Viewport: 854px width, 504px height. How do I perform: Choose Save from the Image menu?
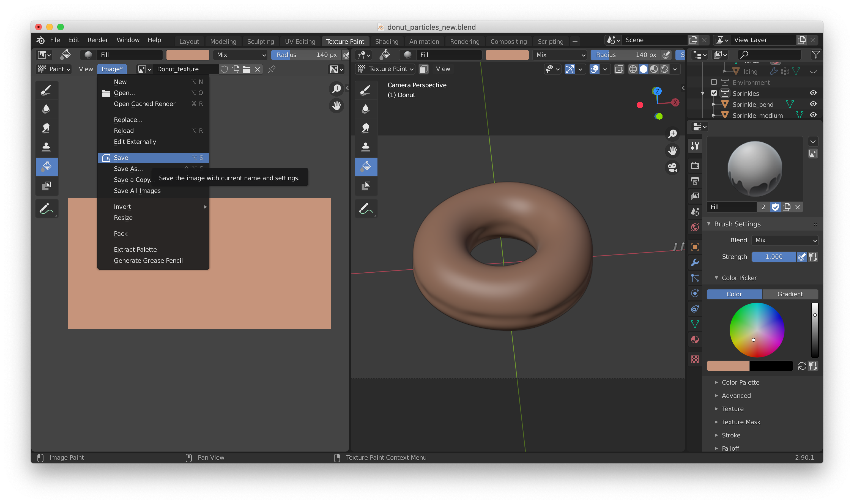point(153,158)
